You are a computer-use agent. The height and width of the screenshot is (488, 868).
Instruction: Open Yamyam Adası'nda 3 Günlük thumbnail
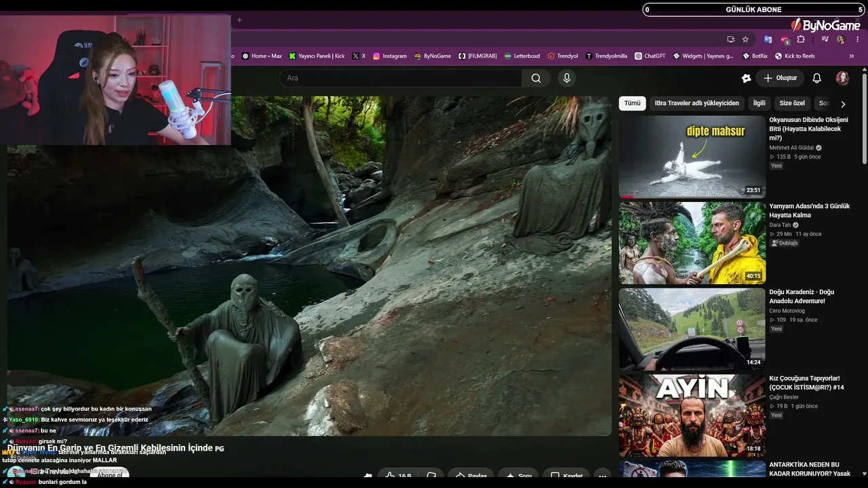point(692,243)
